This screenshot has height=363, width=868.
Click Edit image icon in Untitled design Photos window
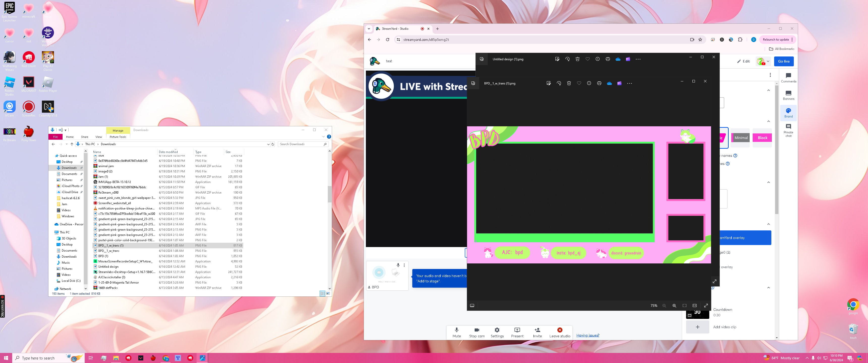pos(557,59)
